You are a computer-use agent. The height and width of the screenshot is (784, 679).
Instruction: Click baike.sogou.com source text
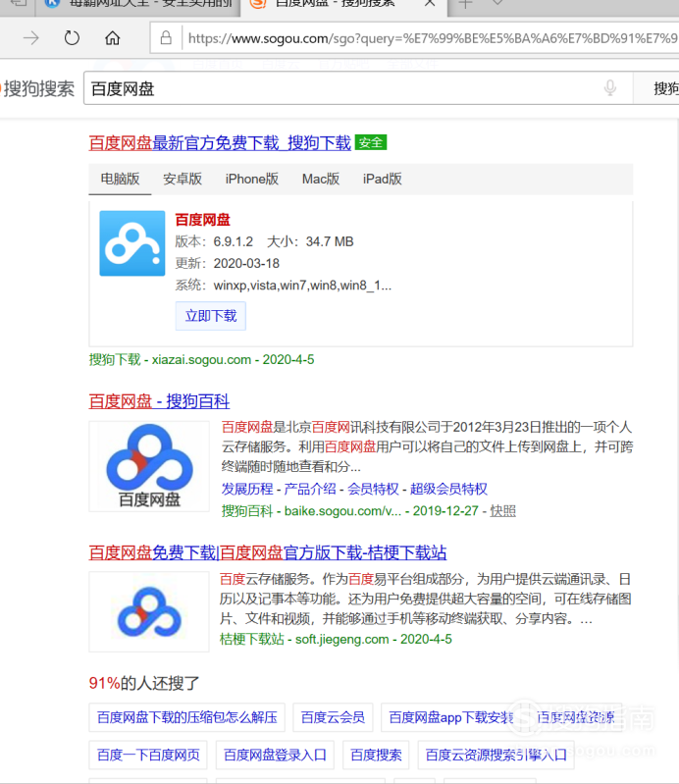(x=342, y=511)
